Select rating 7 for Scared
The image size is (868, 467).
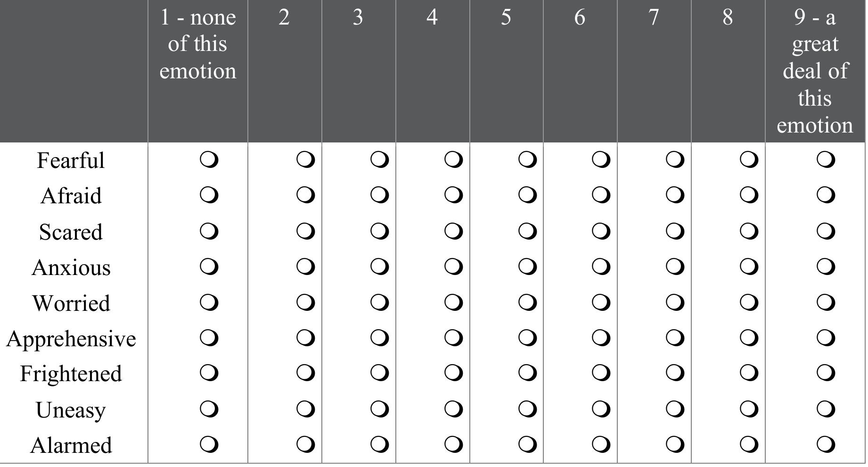[675, 231]
